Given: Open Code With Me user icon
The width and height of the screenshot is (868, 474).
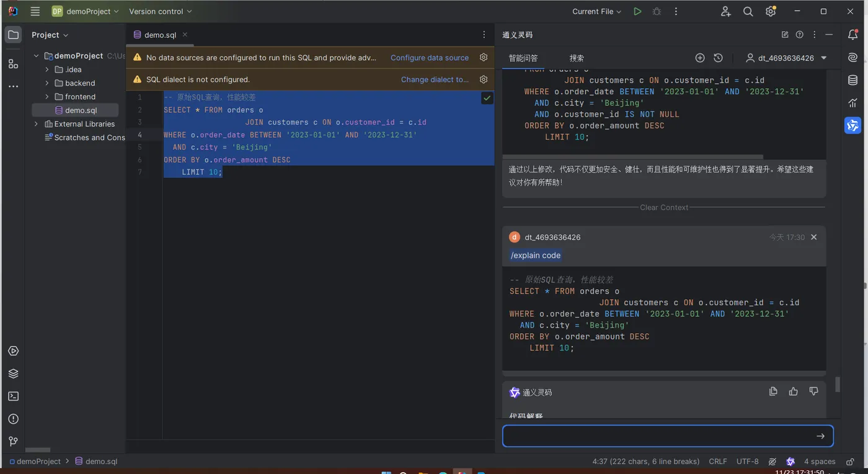Looking at the screenshot, I should point(726,11).
